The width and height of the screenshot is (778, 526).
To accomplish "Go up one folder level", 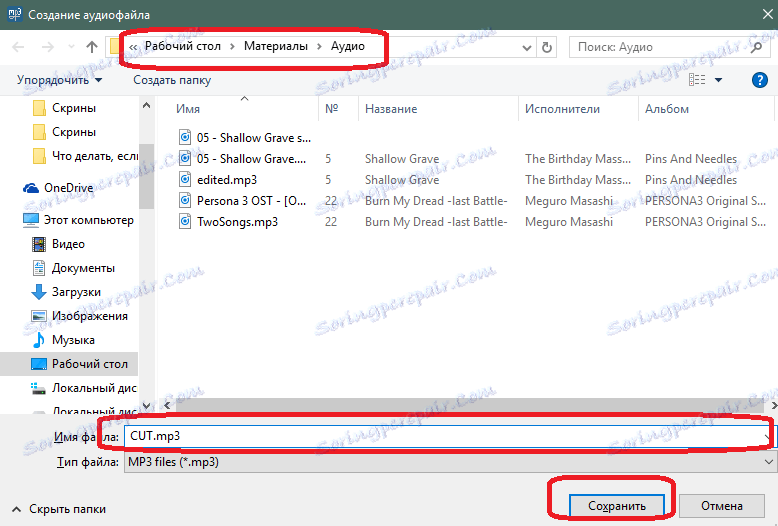I will [x=92, y=47].
